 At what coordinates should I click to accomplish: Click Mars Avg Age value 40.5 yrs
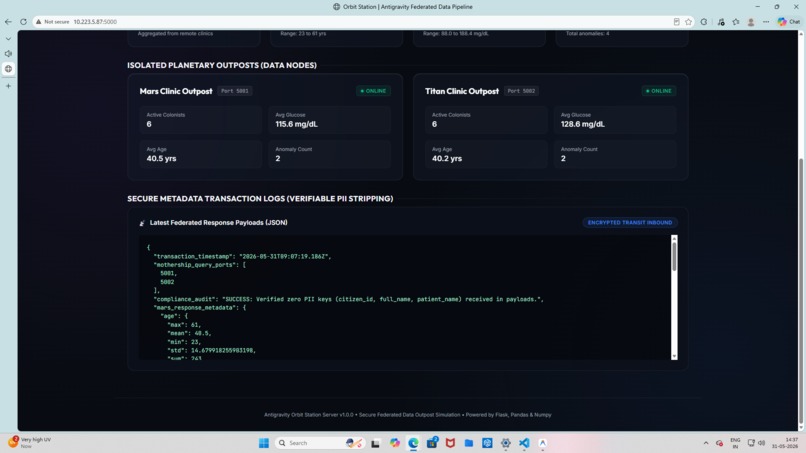click(x=161, y=158)
